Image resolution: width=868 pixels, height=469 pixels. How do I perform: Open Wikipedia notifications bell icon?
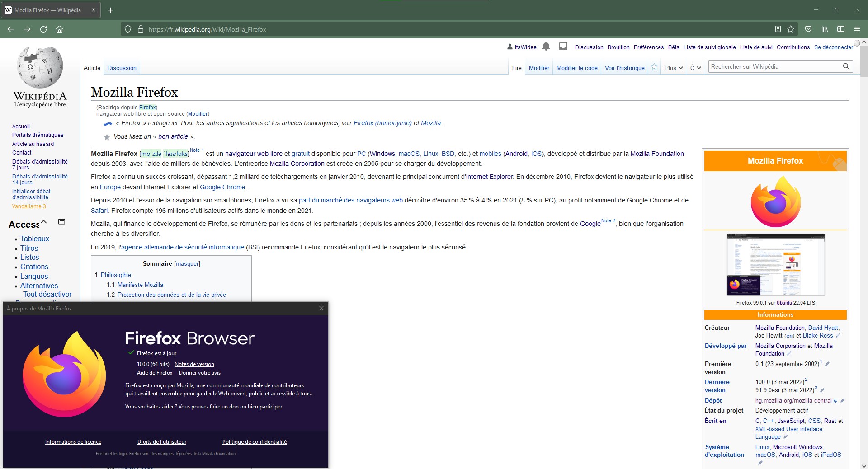(546, 46)
